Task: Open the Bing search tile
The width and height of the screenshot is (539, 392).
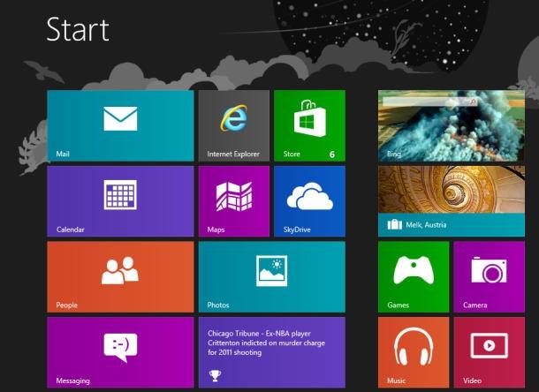Action: click(x=451, y=124)
